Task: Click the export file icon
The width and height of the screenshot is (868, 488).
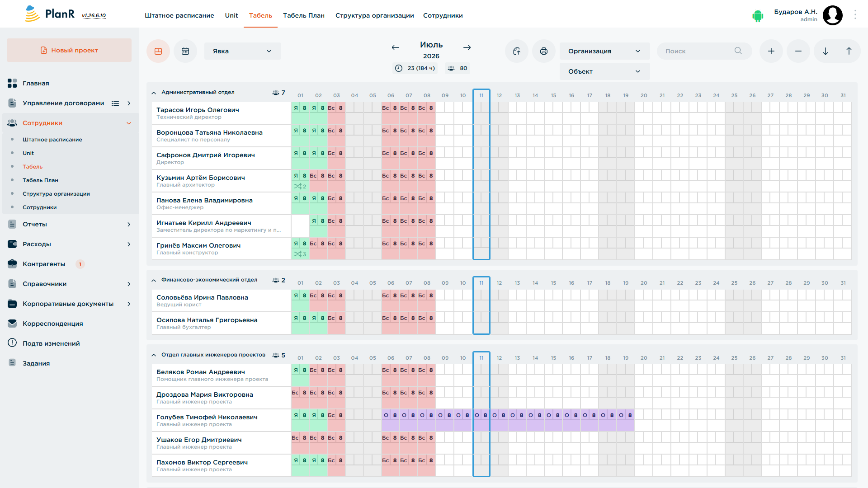Action: click(x=517, y=51)
